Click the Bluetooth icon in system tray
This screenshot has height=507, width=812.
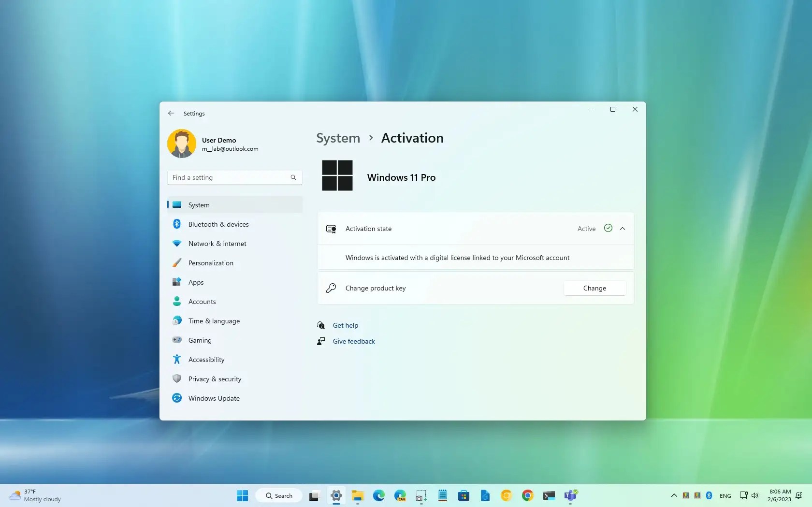click(709, 495)
